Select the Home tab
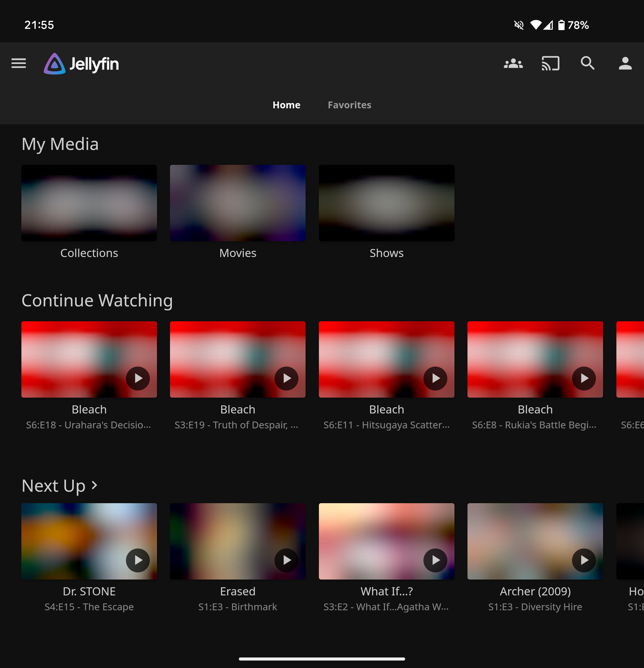Image resolution: width=644 pixels, height=668 pixels. click(x=286, y=105)
